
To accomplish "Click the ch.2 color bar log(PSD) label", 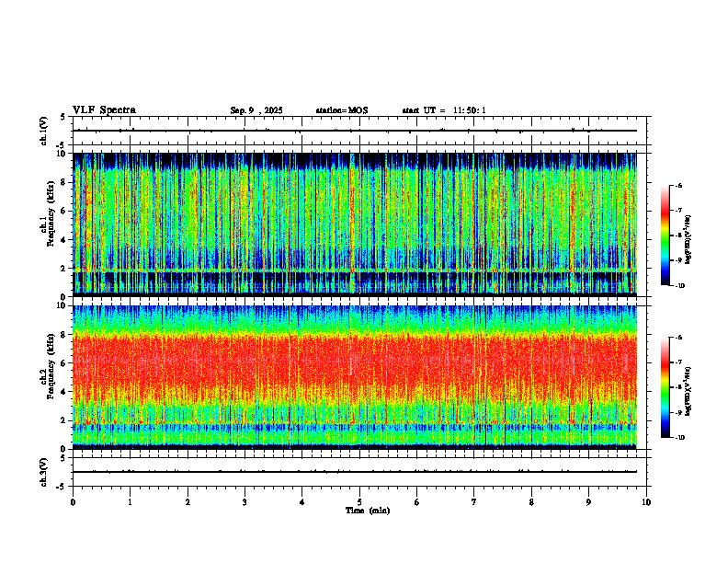I will (688, 391).
